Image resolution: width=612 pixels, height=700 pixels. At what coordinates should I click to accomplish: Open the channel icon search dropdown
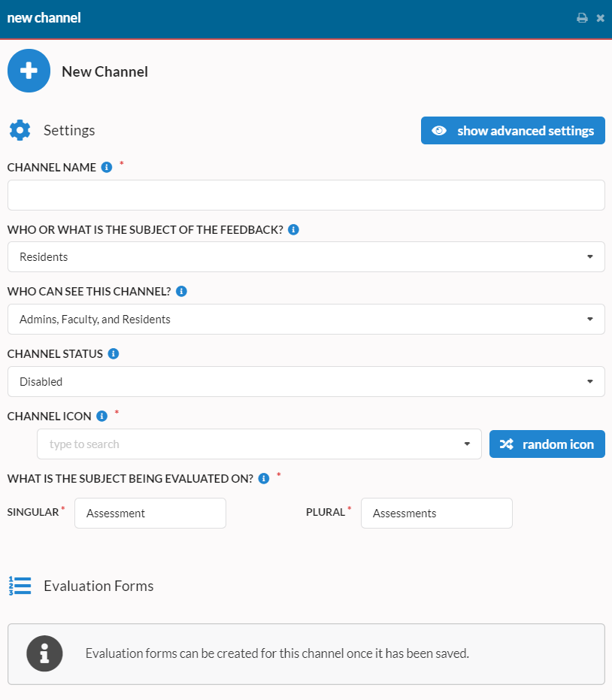[259, 444]
